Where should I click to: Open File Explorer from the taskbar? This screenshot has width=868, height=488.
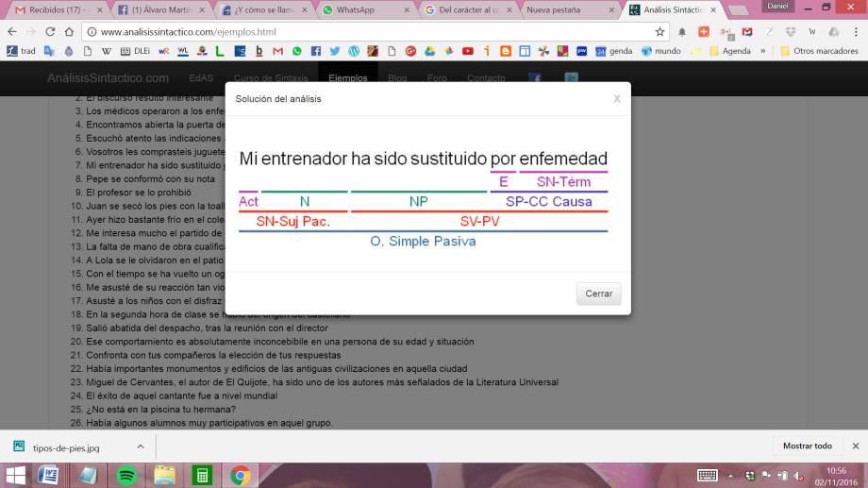tap(164, 475)
